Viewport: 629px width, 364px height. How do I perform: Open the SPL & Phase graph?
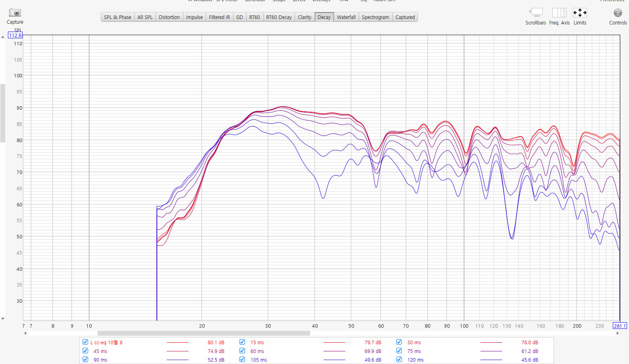117,17
